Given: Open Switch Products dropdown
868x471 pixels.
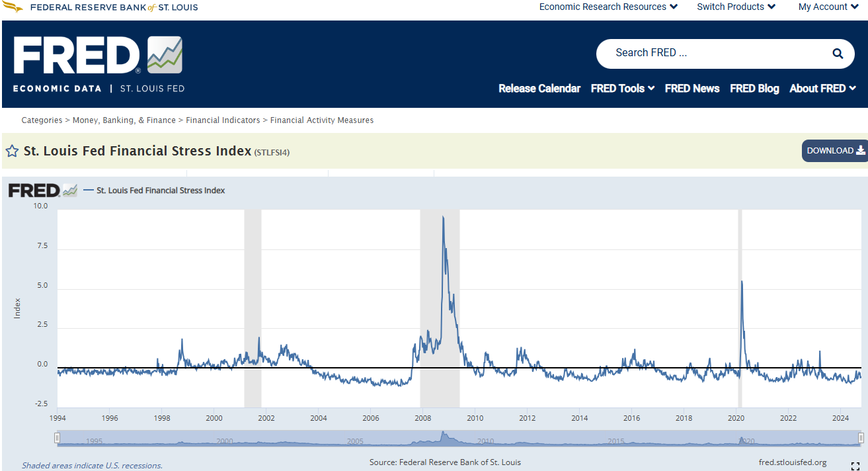Looking at the screenshot, I should [736, 7].
